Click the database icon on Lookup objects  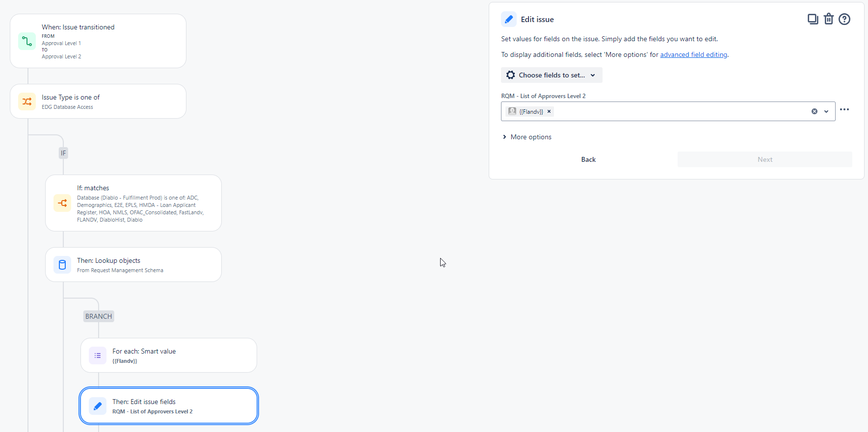[62, 264]
